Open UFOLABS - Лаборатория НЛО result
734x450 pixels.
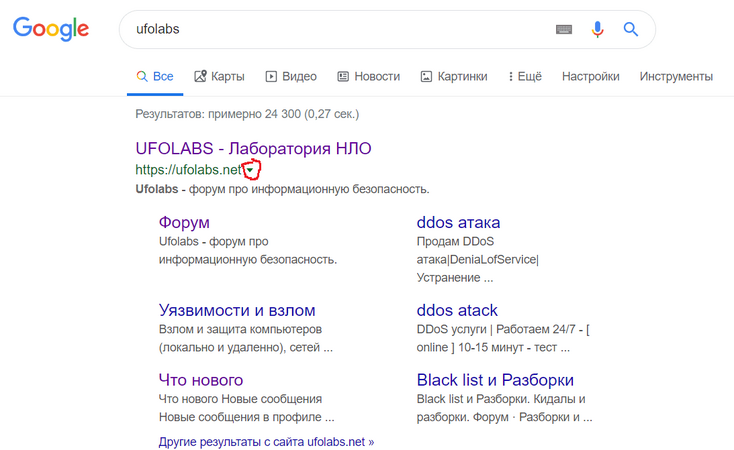tap(253, 148)
